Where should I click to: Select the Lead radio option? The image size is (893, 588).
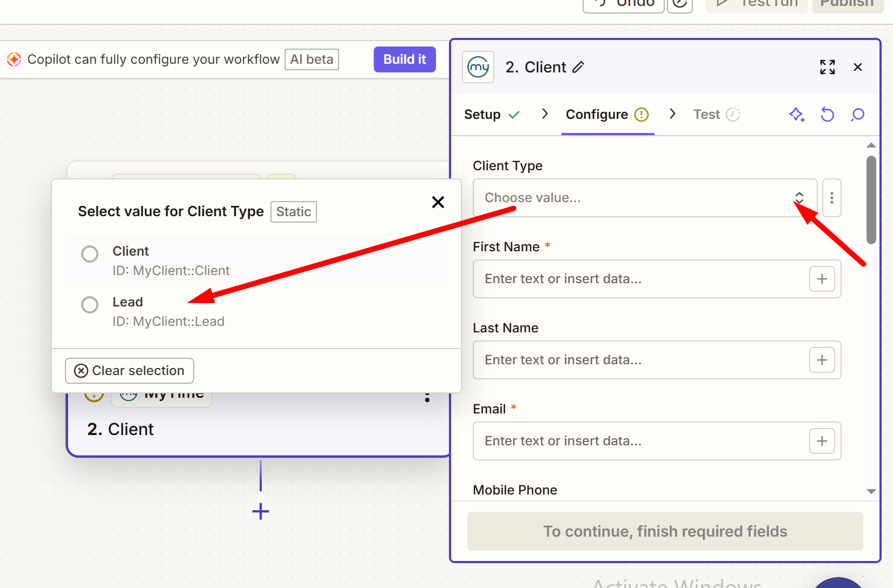click(90, 305)
